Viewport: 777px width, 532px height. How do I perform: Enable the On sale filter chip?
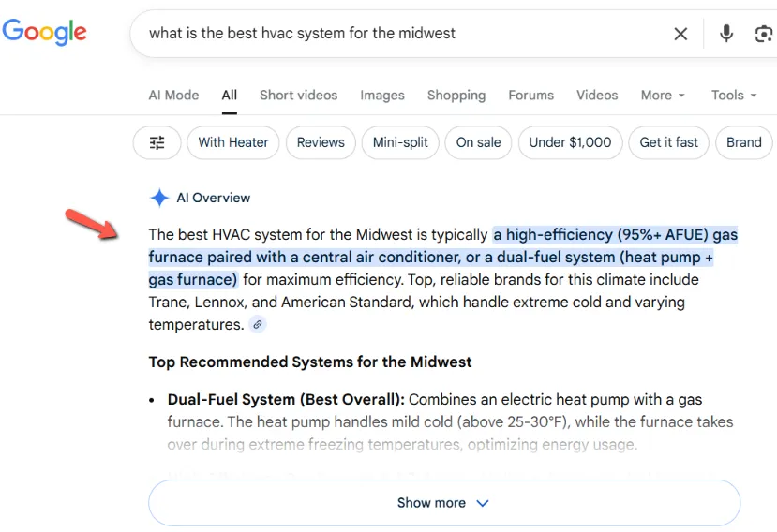478,142
